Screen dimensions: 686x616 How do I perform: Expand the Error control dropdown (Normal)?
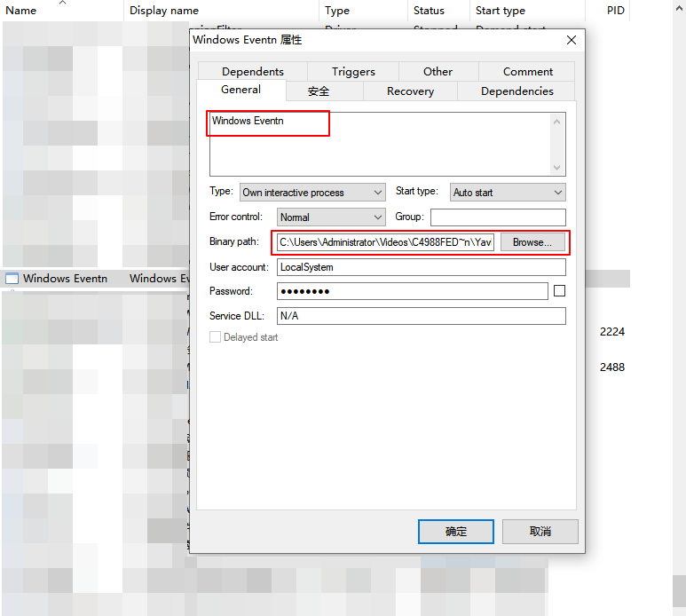(x=331, y=217)
